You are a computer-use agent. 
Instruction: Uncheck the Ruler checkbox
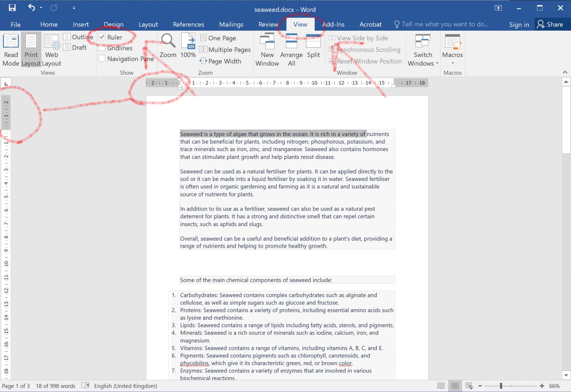coord(102,37)
